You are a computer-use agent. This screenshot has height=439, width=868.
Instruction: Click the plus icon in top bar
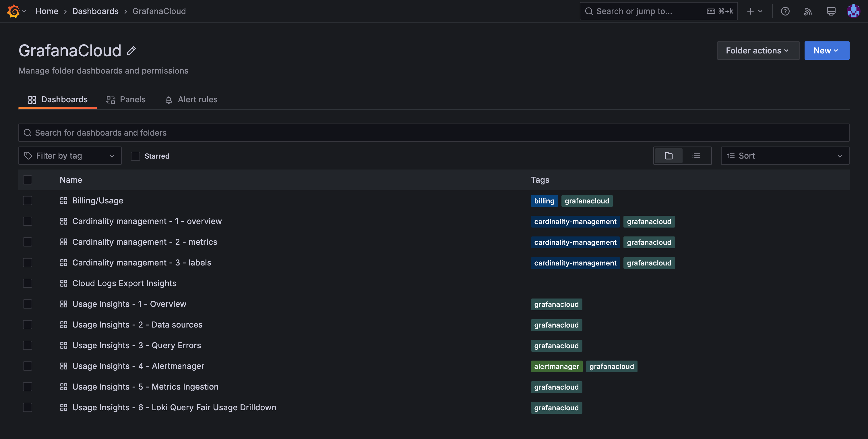point(750,11)
